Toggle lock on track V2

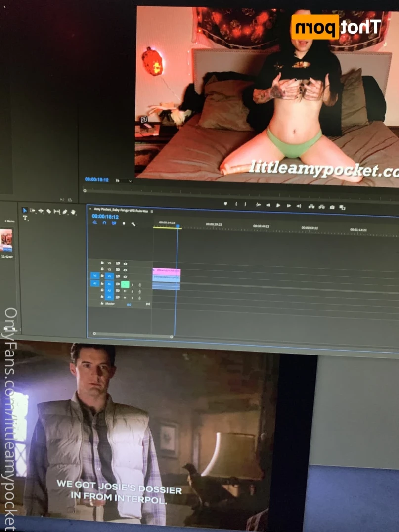(x=102, y=269)
